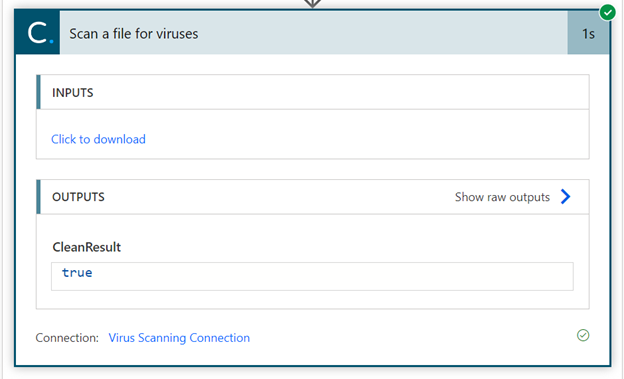
Task: Click the flow connector arrow above card
Action: click(312, 4)
